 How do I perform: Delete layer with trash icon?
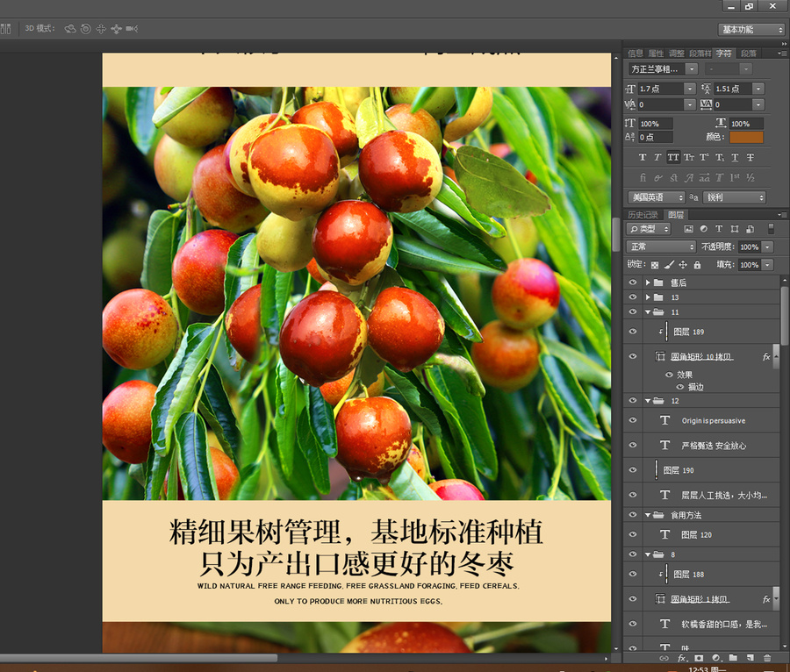tap(767, 658)
